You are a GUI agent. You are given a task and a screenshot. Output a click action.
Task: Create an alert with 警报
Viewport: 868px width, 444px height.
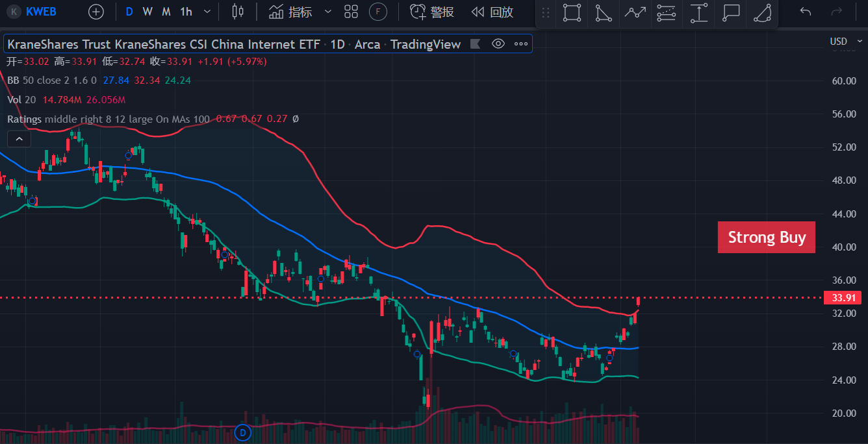coord(433,12)
